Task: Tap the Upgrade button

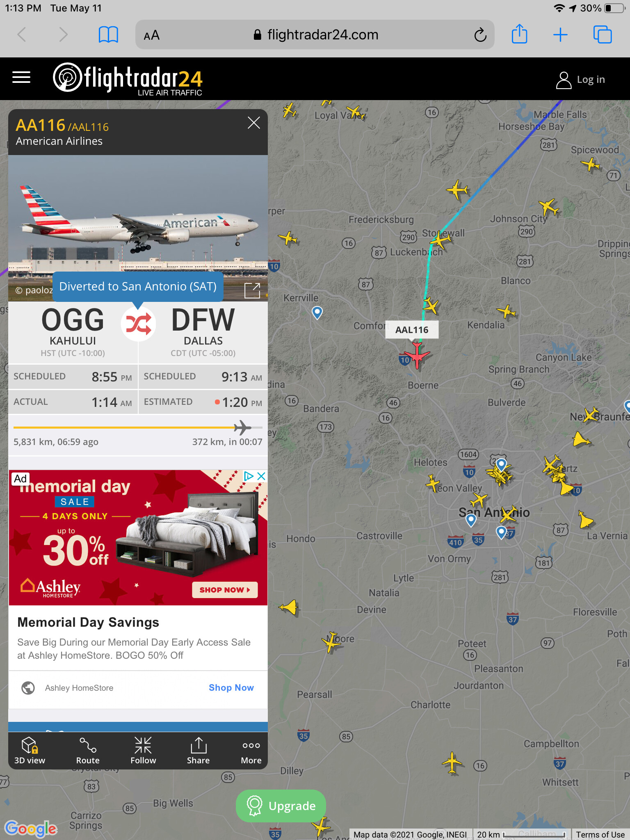Action: click(281, 806)
